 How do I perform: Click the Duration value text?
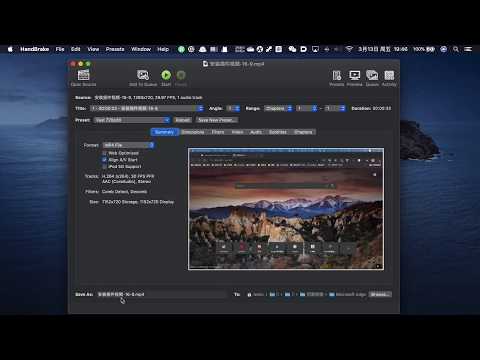point(382,108)
